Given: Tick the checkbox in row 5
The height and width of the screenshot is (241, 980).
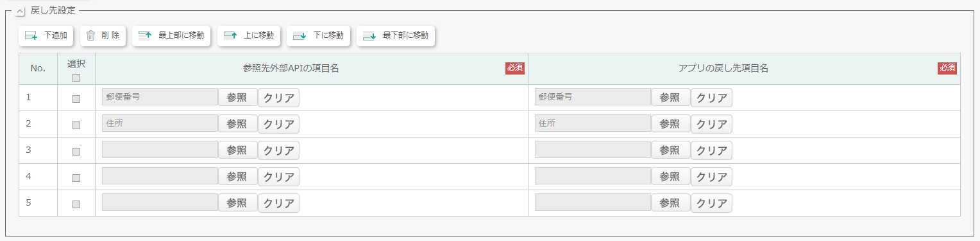Looking at the screenshot, I should (76, 204).
